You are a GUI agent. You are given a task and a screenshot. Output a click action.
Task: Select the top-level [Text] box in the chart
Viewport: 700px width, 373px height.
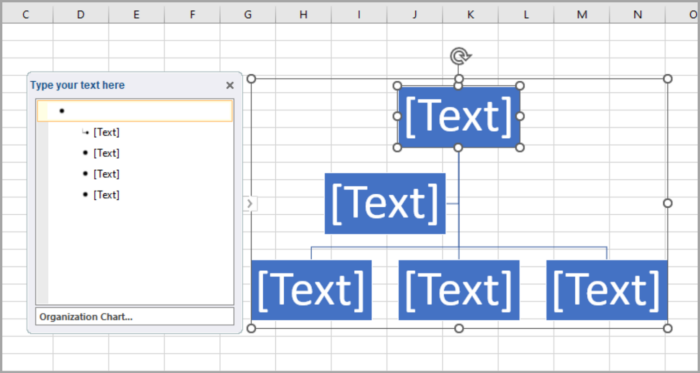(458, 117)
